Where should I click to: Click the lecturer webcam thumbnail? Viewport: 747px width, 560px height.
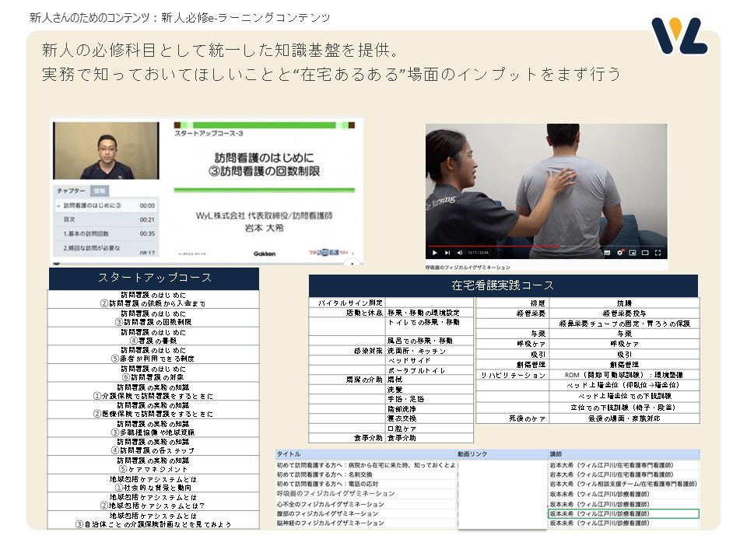pos(106,150)
